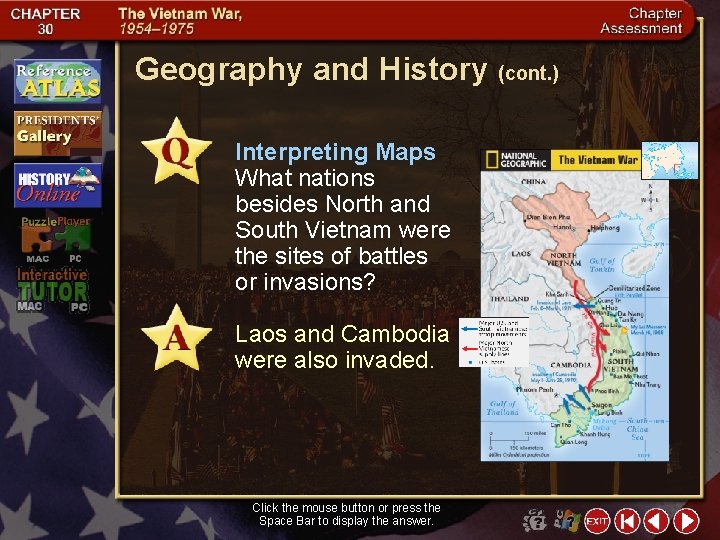Click the A star icon

[x=176, y=338]
